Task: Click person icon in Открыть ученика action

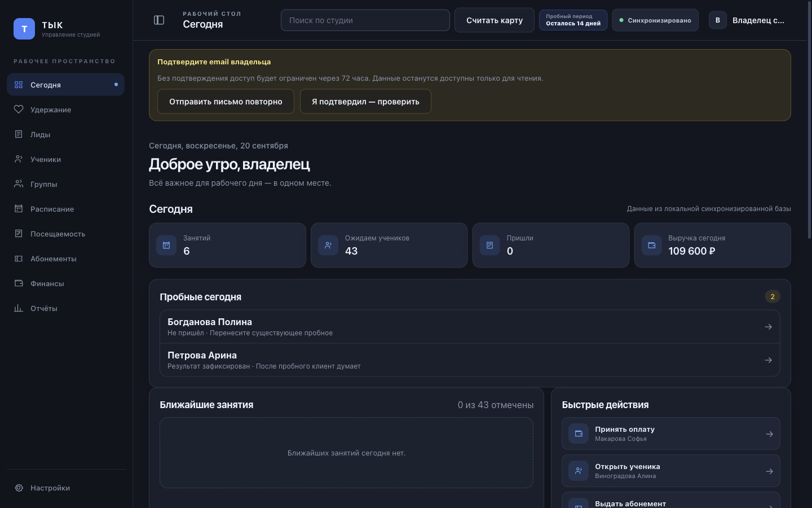Action: coord(579,471)
